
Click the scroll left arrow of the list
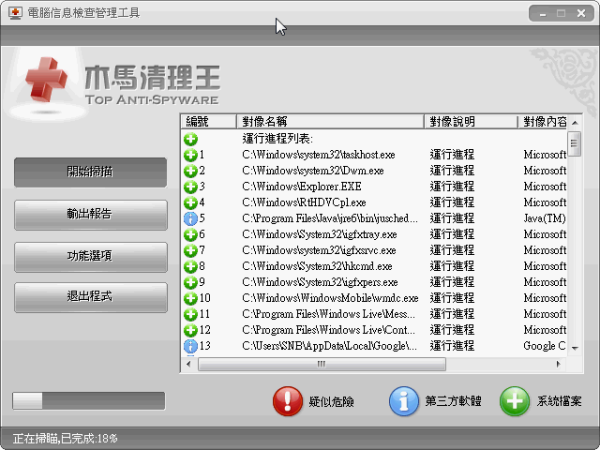click(x=189, y=364)
